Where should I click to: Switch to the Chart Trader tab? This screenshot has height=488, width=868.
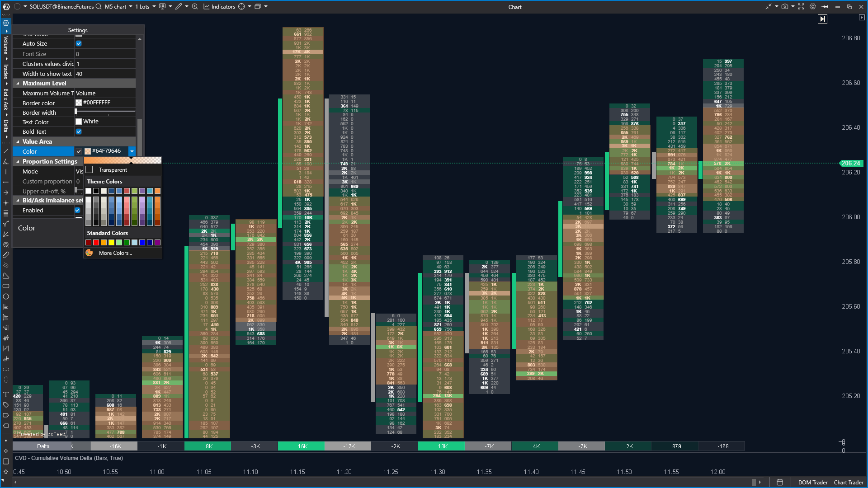click(848, 483)
